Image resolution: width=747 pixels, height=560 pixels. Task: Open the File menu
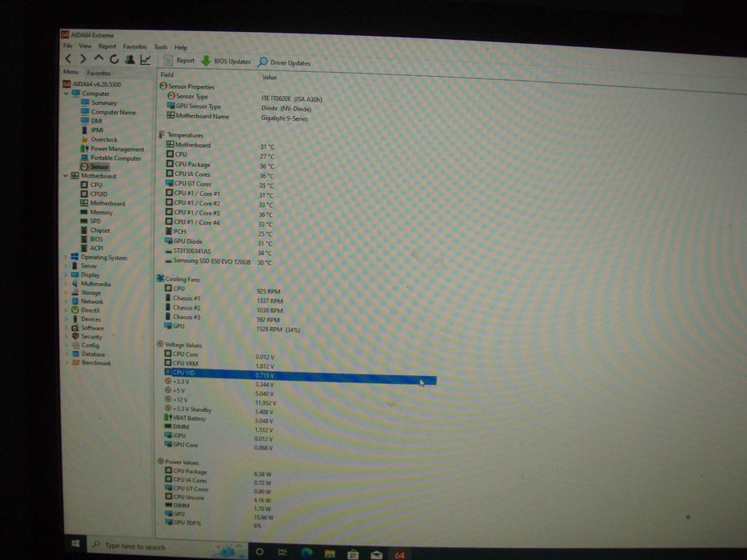click(x=68, y=46)
